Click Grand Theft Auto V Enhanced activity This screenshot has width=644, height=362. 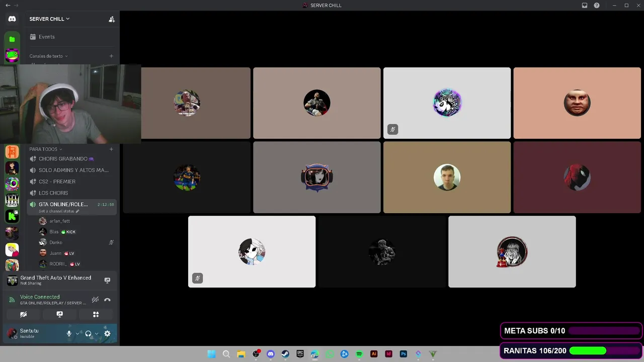(x=55, y=278)
